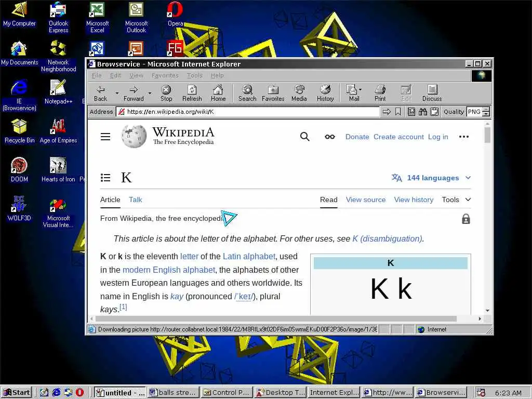Open the Tools menu in menu bar

click(194, 75)
